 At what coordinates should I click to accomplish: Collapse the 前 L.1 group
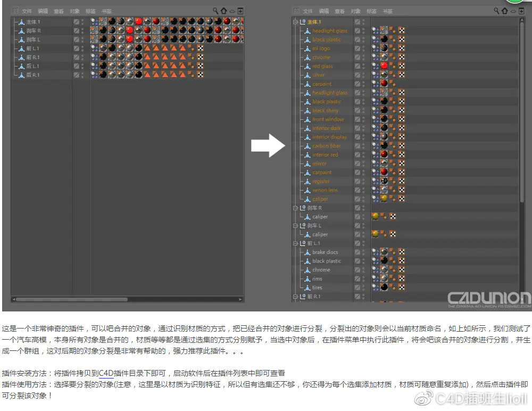[296, 243]
